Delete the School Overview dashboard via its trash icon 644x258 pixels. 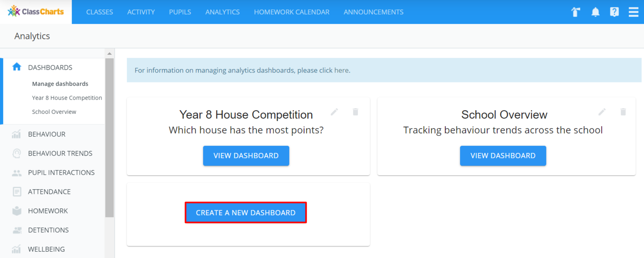(x=623, y=112)
